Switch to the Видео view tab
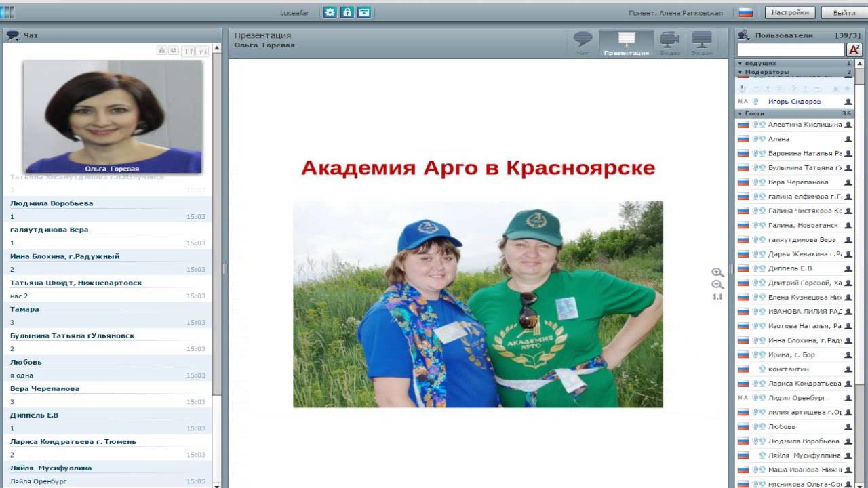 tap(670, 43)
